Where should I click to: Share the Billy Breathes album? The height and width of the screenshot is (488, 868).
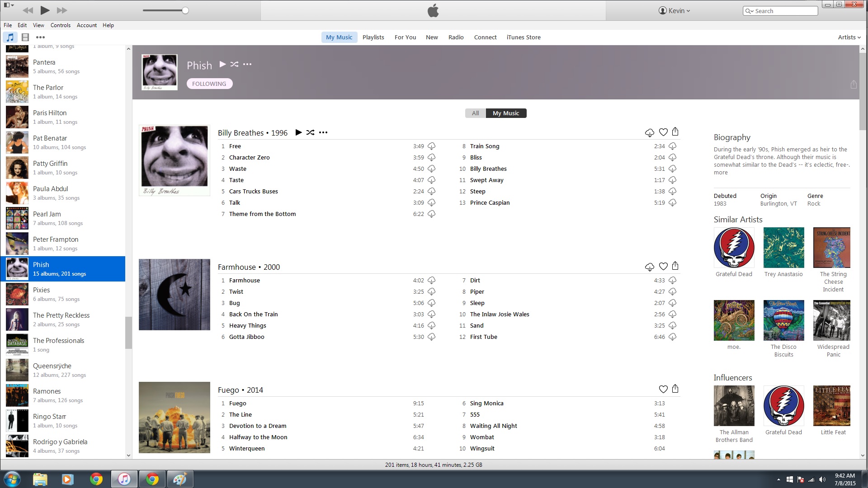675,132
